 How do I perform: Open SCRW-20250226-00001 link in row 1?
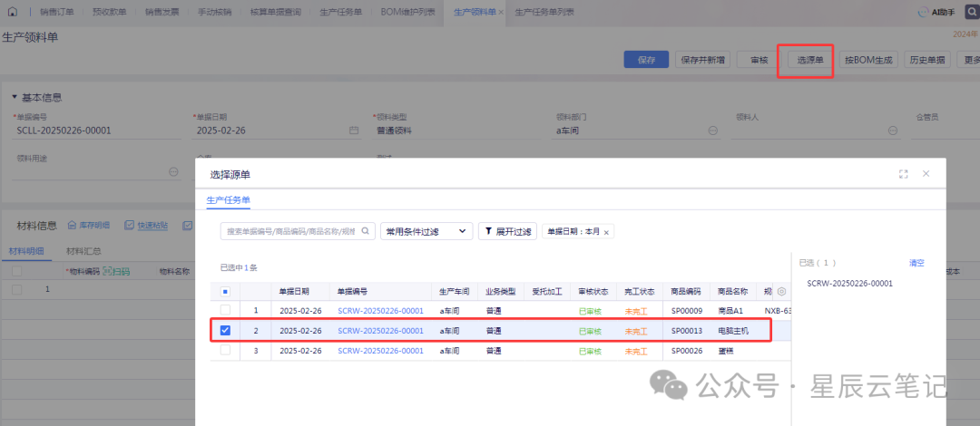(x=380, y=311)
